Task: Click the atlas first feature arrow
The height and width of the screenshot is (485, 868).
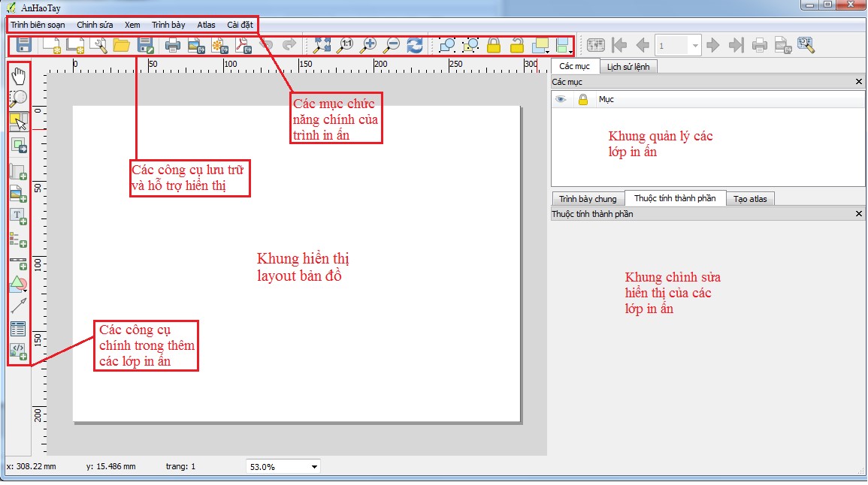Action: (x=619, y=45)
